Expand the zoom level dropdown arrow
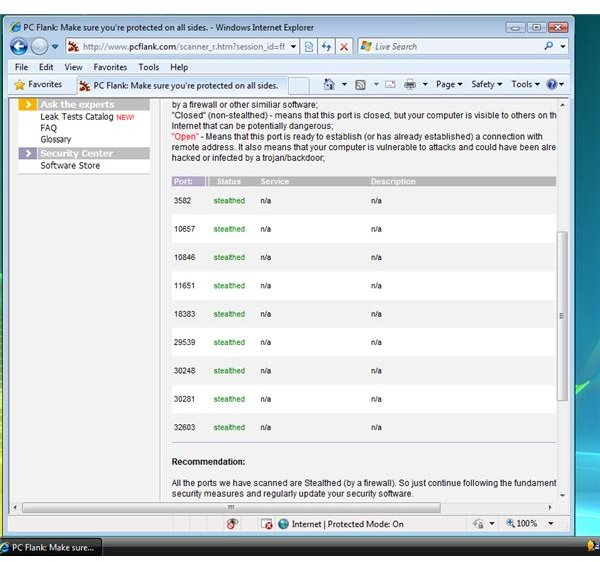600x562 pixels. tap(551, 523)
